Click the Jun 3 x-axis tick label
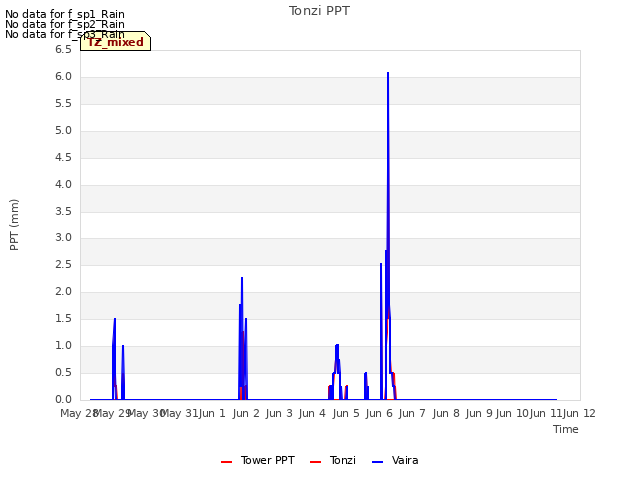 click(x=279, y=413)
